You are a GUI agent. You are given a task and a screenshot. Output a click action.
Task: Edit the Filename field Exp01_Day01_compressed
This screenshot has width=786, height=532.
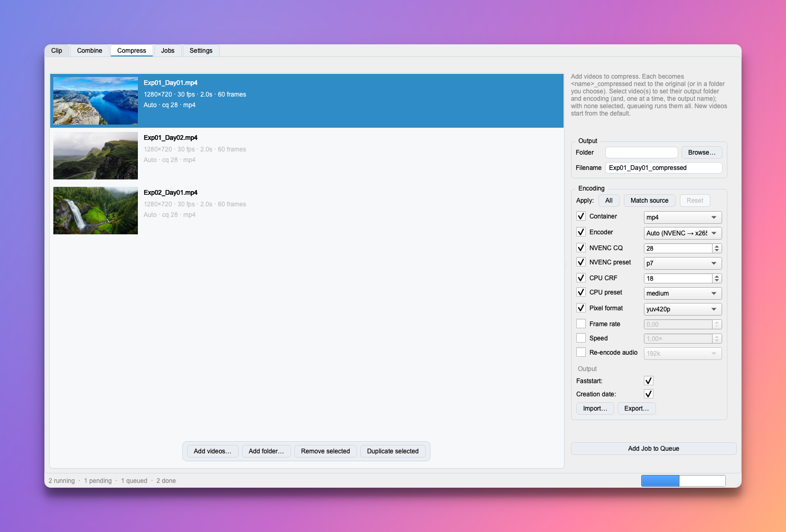tap(663, 168)
